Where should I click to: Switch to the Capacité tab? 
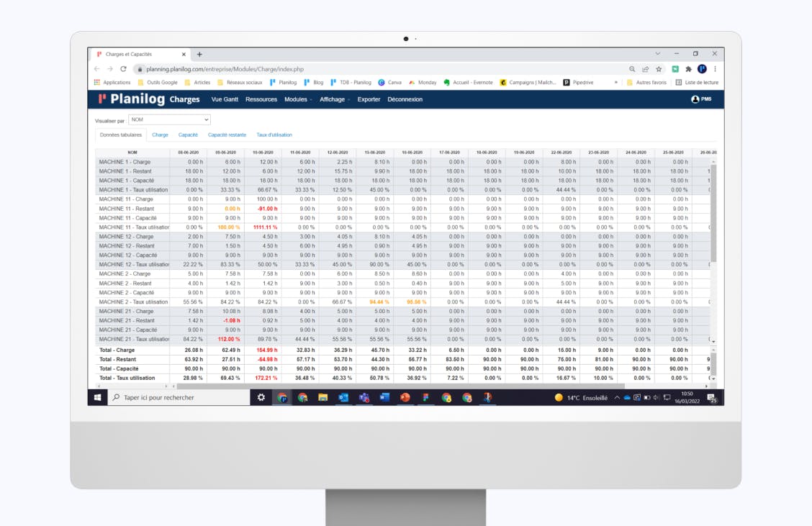click(x=188, y=135)
